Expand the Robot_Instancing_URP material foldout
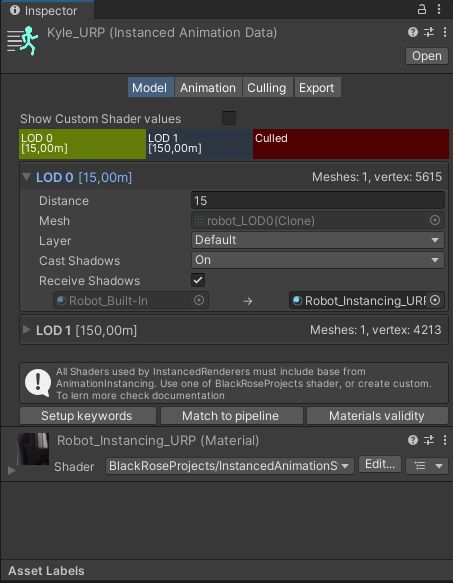Screen dimensions: 453x583 point(12,470)
